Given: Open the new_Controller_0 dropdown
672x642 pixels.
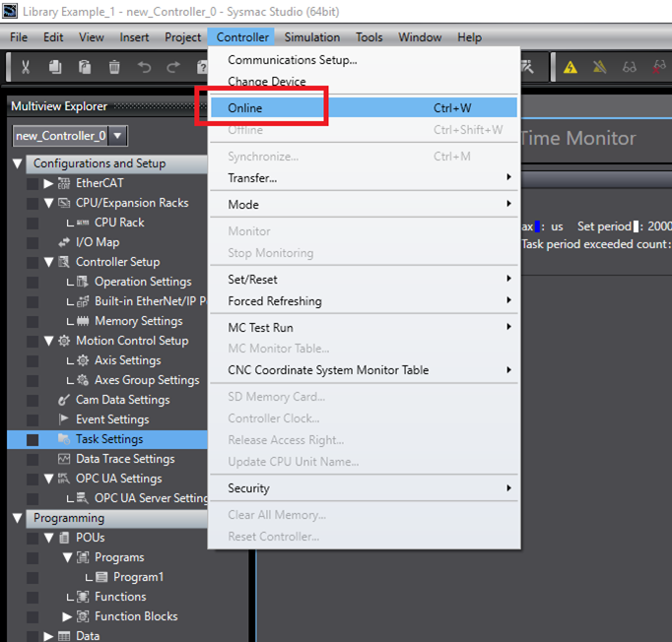Looking at the screenshot, I should 118,136.
